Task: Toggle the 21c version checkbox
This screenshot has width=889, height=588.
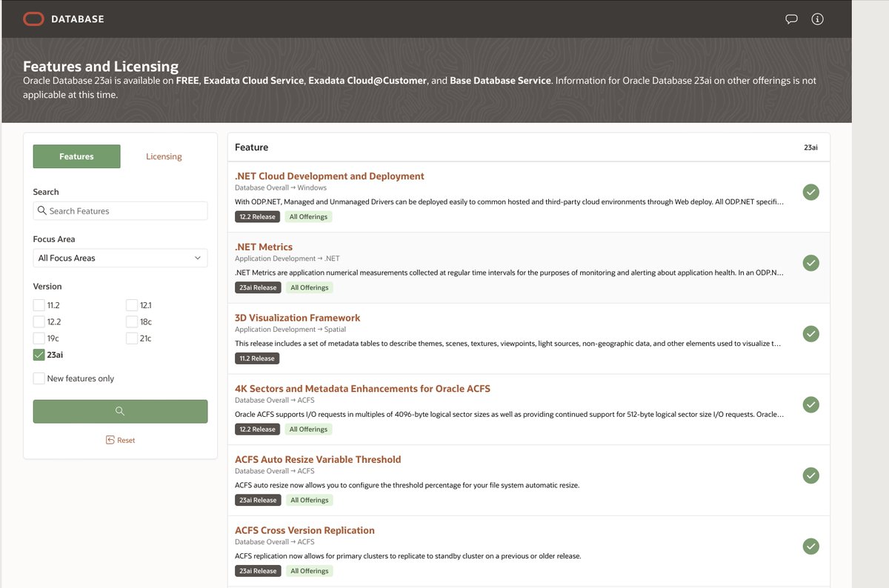Action: [x=131, y=338]
